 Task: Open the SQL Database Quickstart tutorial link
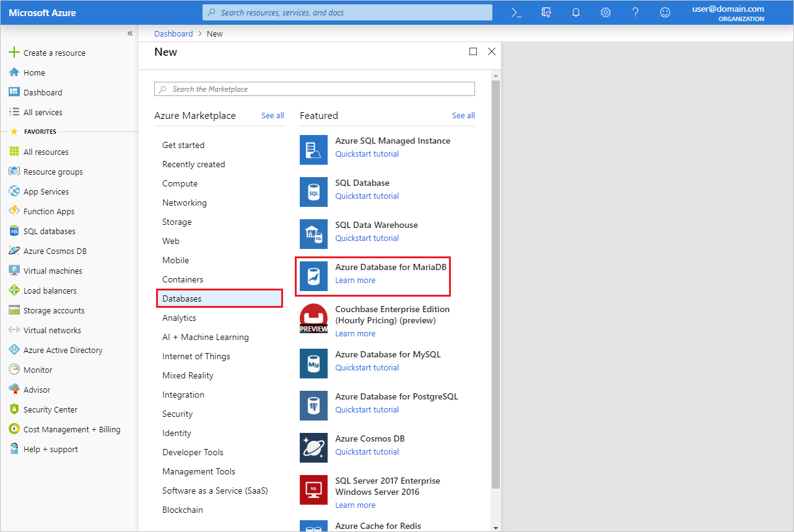point(367,196)
